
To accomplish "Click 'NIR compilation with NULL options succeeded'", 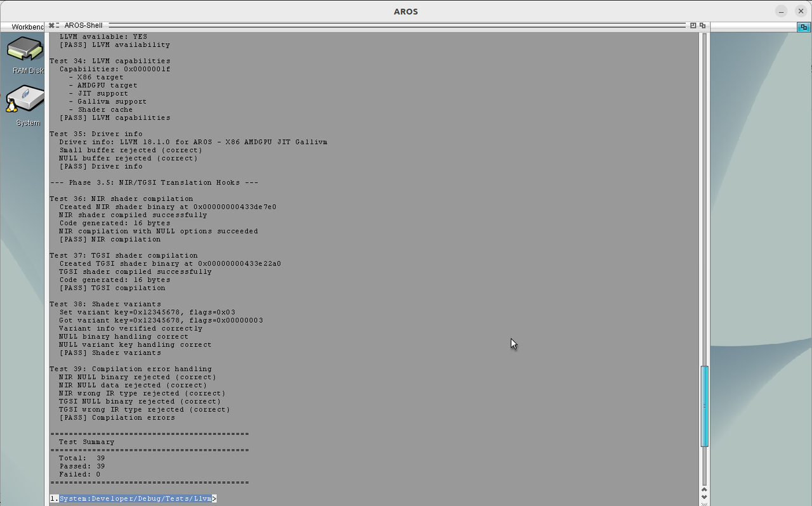I will click(159, 231).
